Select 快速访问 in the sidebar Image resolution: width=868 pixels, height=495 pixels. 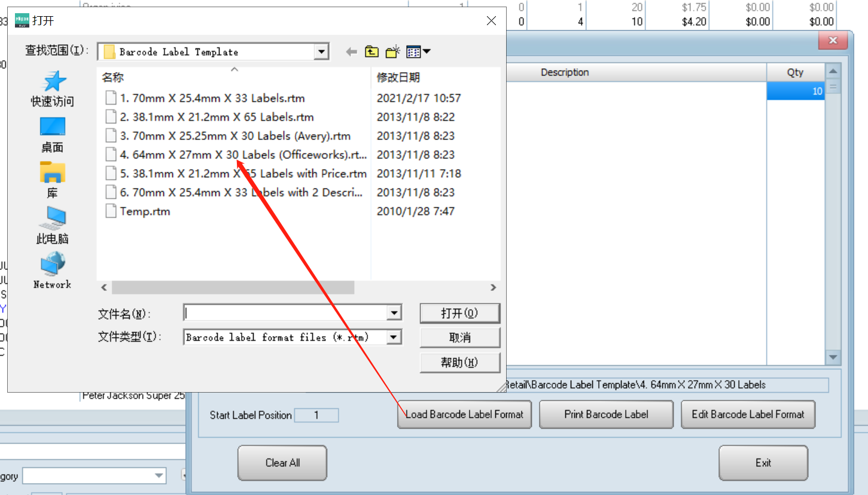51,87
